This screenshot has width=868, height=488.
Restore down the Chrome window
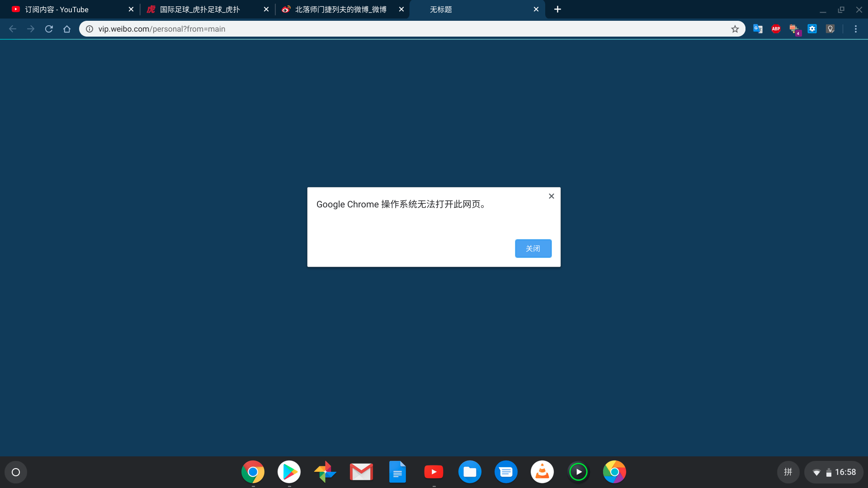tap(841, 9)
